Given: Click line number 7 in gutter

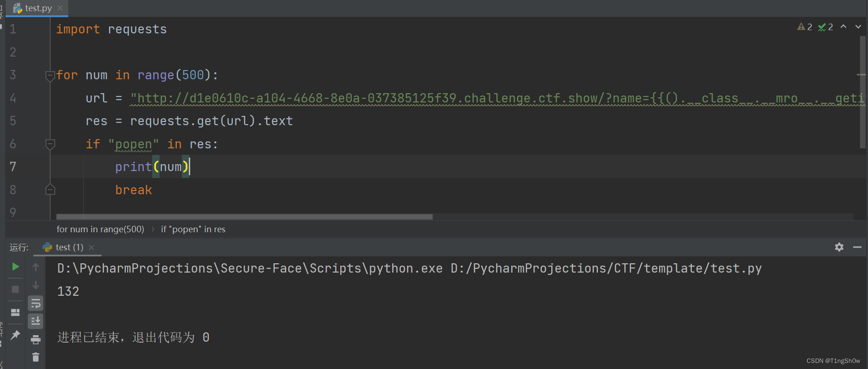Looking at the screenshot, I should tap(13, 167).
